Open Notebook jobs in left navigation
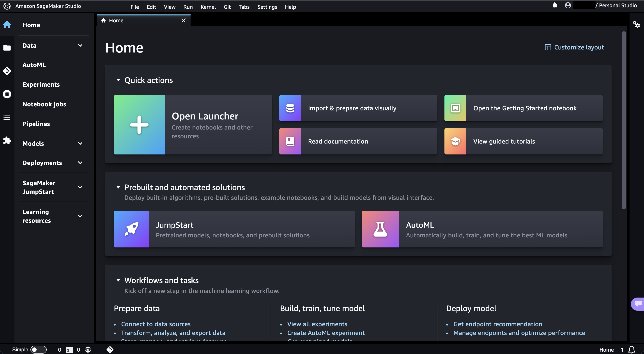644x354 pixels. 44,104
